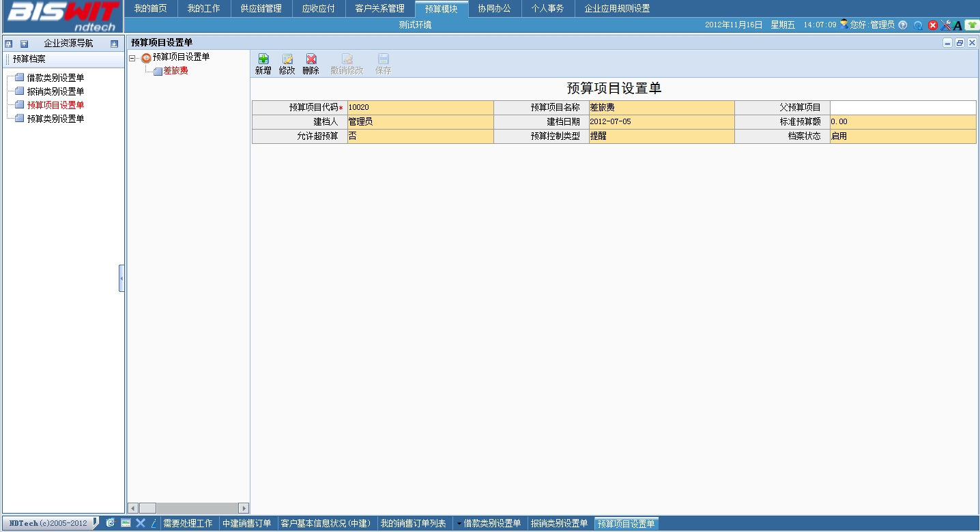Click the tree panel's horizontal scrollbar right arrow
Image resolution: width=980 pixels, height=532 pixels.
pyautogui.click(x=244, y=508)
